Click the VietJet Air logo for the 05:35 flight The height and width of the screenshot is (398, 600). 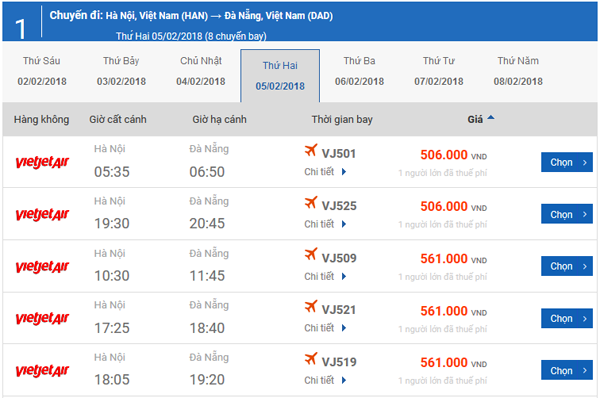42,162
